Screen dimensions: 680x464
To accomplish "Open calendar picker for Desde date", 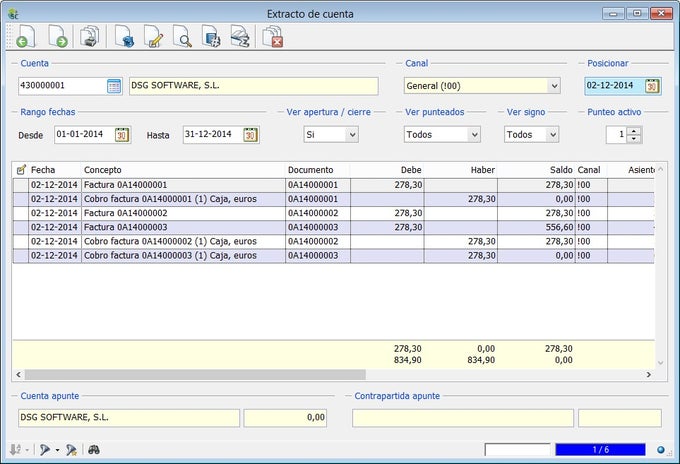I will 123,135.
